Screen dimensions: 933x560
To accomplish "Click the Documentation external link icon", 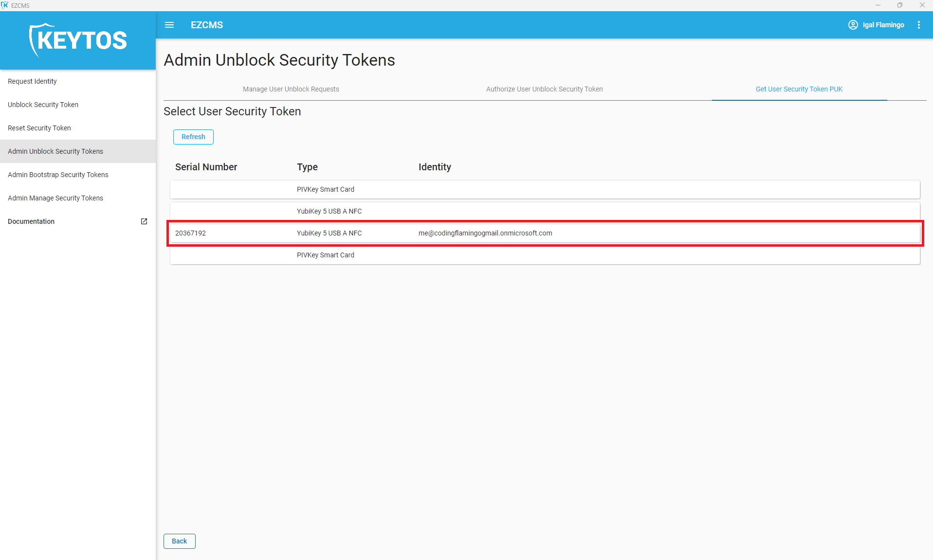I will (x=144, y=221).
